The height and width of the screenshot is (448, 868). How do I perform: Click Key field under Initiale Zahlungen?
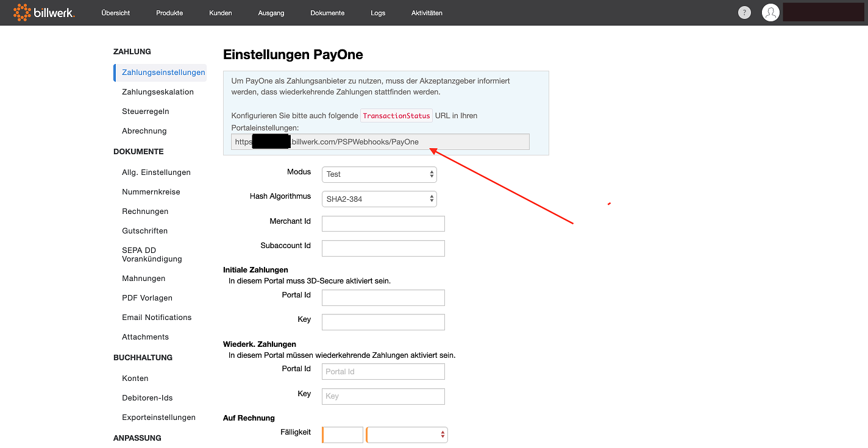[383, 322]
